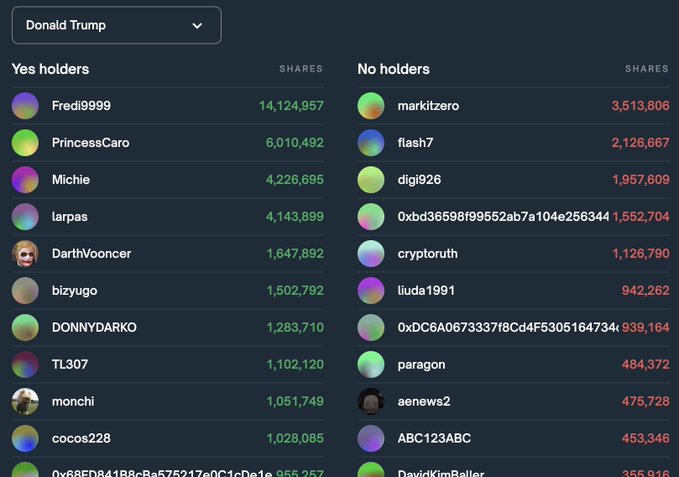The width and height of the screenshot is (679, 477).
Task: Open cryptoruth profile from No holders
Action: [427, 254]
